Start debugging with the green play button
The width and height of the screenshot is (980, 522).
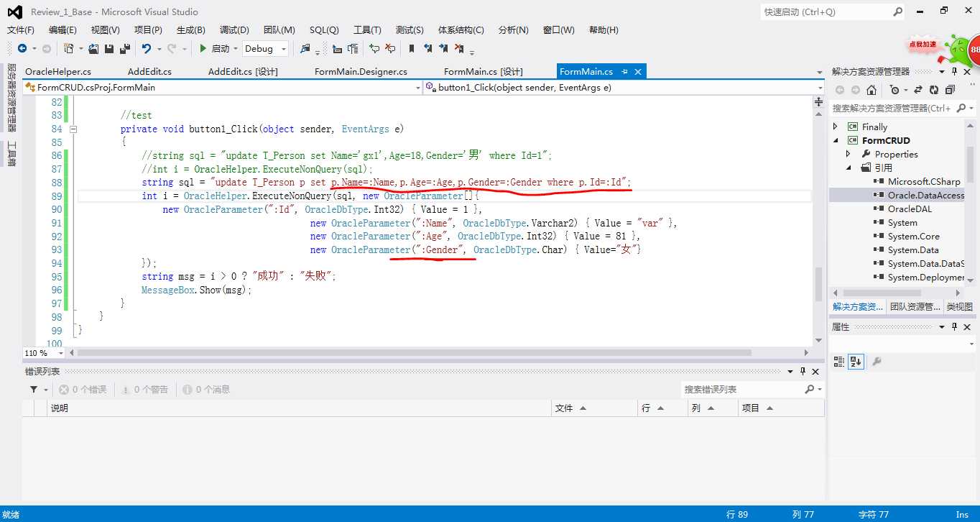point(203,48)
